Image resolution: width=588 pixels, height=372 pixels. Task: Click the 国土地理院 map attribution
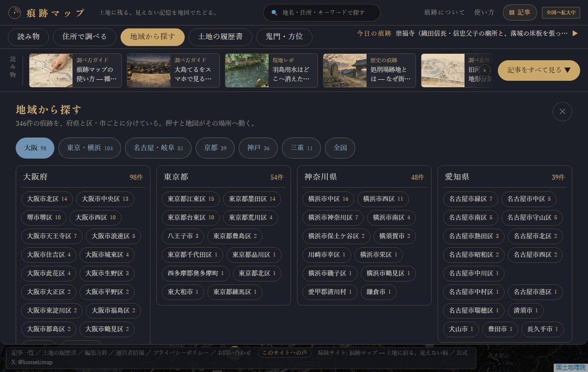[570, 367]
